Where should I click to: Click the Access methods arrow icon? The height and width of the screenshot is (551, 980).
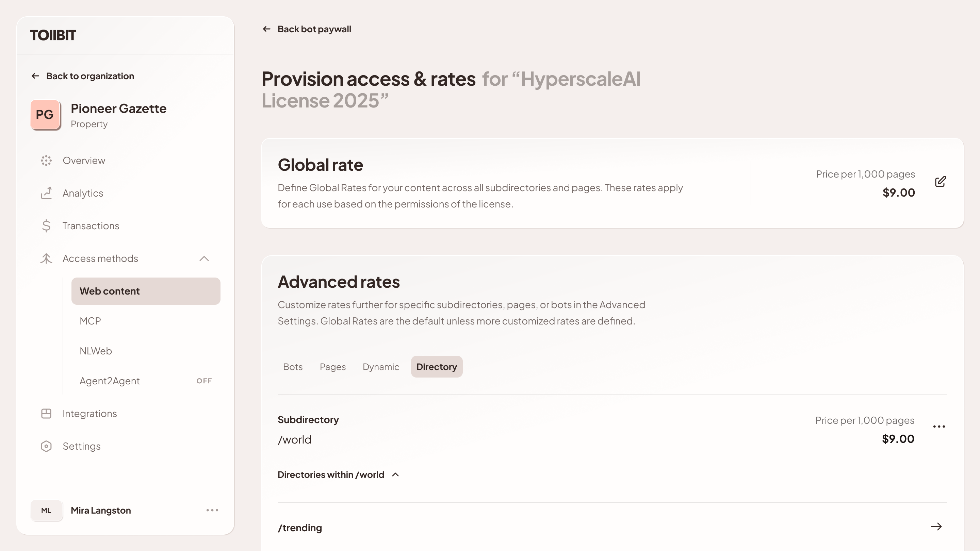click(x=204, y=258)
